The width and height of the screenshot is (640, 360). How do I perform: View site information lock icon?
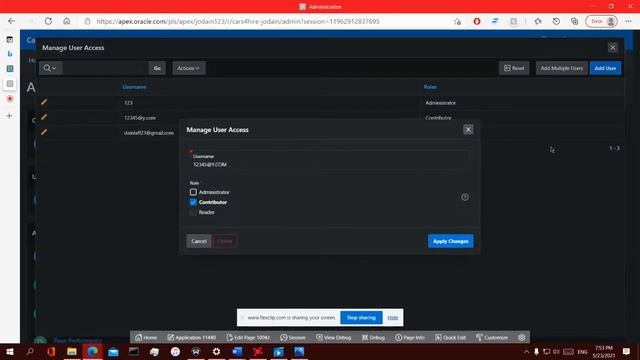pos(87,21)
